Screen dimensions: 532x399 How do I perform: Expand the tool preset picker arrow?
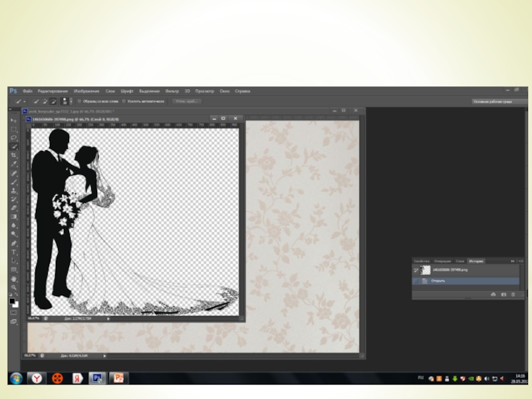coord(24,101)
